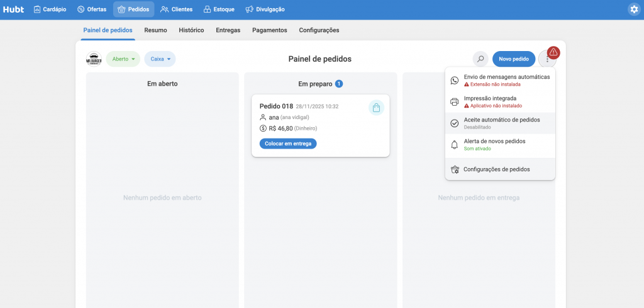This screenshot has height=308, width=644.
Task: Click the Novo pedido button
Action: coord(514,59)
